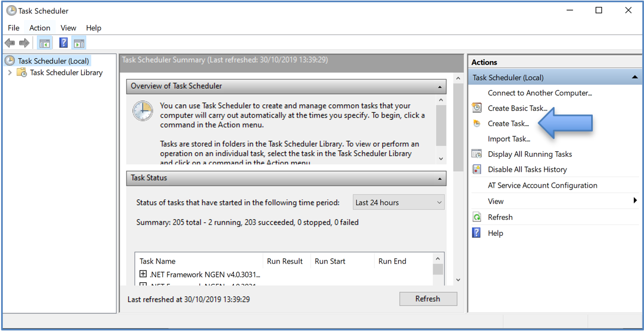Open Help using the Actions pane icon

(x=476, y=233)
